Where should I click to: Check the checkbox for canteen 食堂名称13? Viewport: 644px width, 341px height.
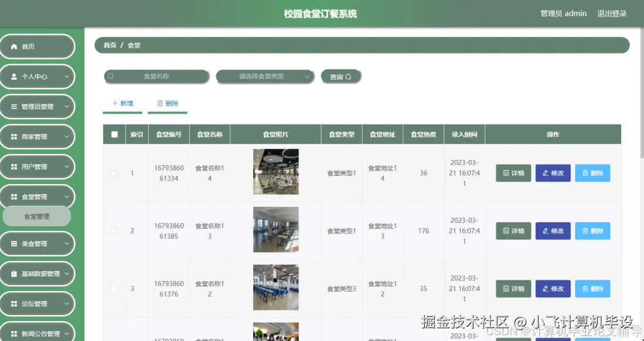114,230
